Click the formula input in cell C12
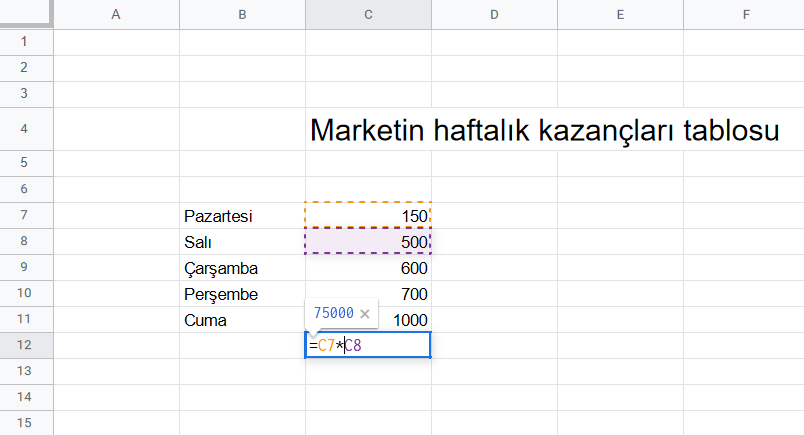The width and height of the screenshot is (804, 435). coord(368,345)
